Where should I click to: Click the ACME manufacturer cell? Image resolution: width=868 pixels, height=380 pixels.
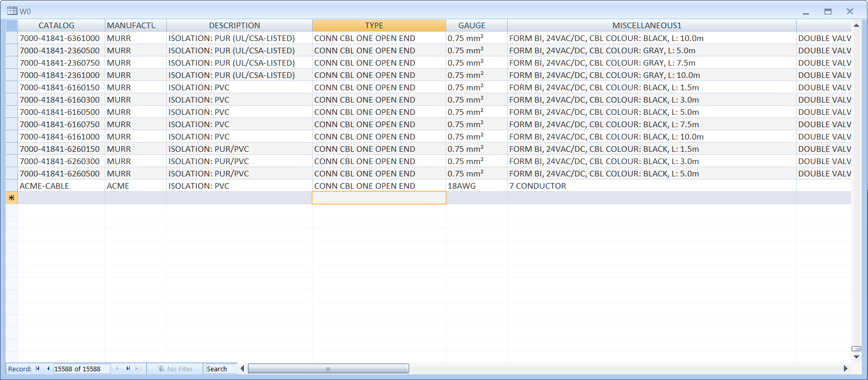point(136,186)
